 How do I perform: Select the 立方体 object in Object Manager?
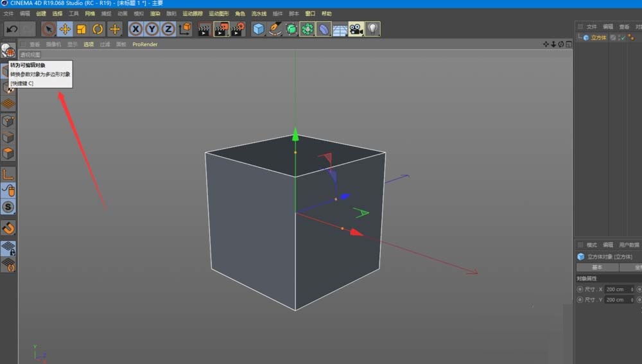click(x=598, y=38)
